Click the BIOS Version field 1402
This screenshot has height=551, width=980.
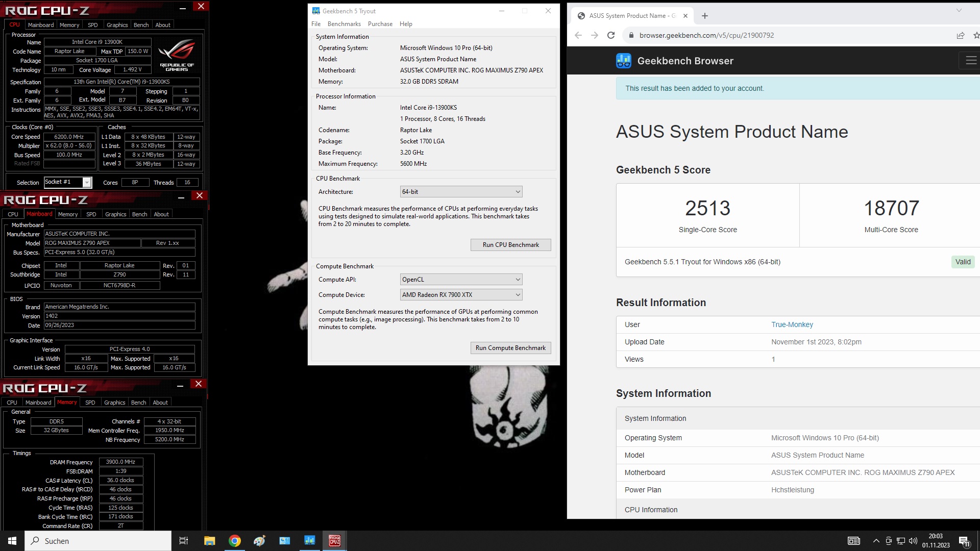coord(119,316)
